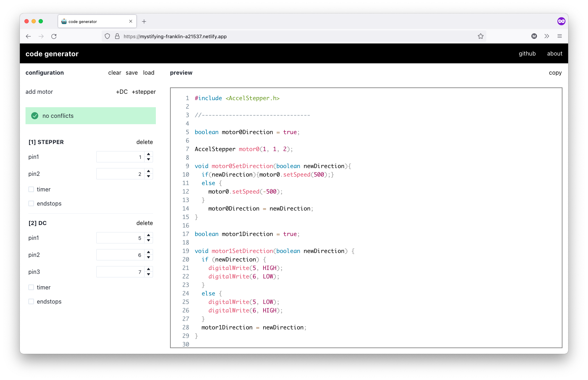Click the 'digitalWrite(5, HIGH);' code line

click(x=245, y=268)
